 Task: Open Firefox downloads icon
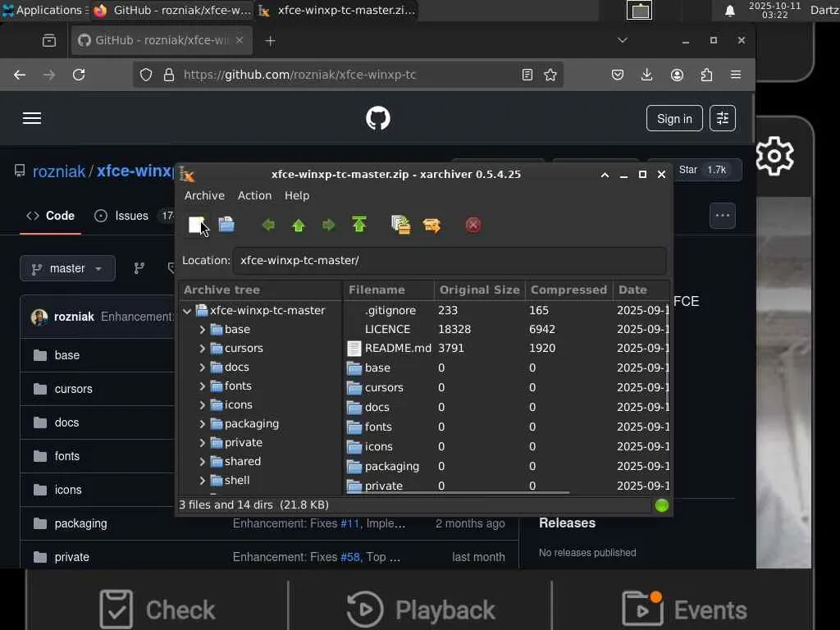pyautogui.click(x=646, y=75)
